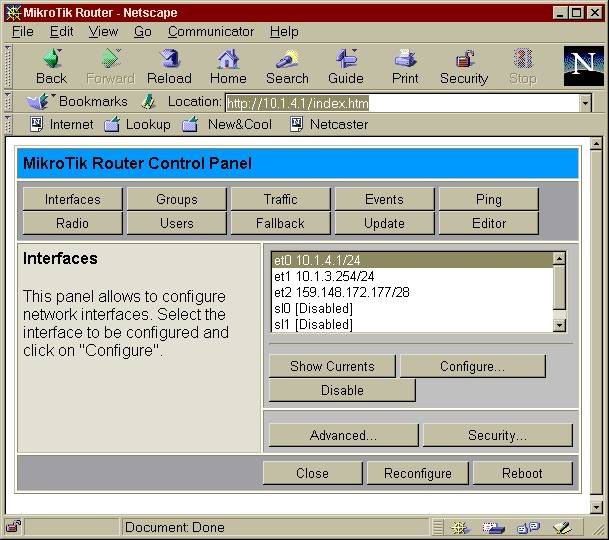Open the Communicator menu

(211, 31)
